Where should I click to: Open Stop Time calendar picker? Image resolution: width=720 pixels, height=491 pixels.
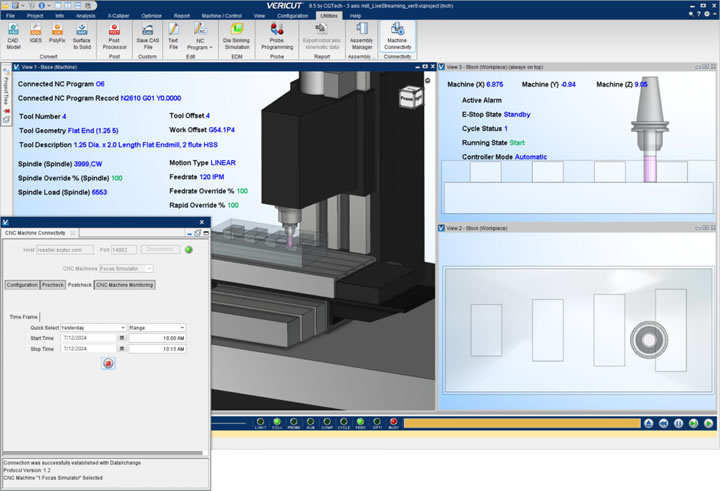(x=122, y=349)
